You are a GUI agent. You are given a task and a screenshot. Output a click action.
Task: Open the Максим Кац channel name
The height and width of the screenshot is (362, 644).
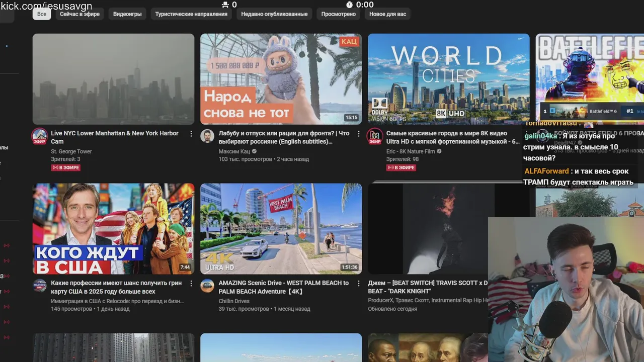pyautogui.click(x=234, y=151)
